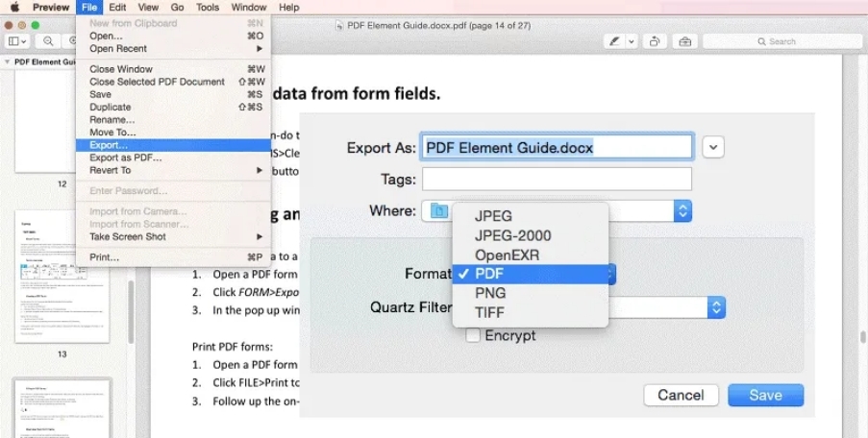Click the Cancel button
868x438 pixels.
click(681, 395)
